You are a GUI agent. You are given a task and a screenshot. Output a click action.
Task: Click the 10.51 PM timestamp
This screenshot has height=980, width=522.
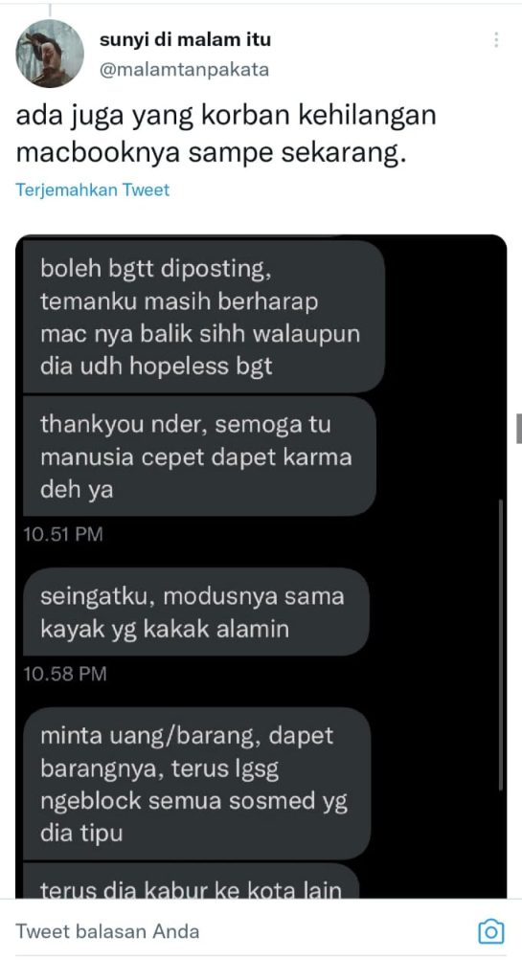click(62, 534)
